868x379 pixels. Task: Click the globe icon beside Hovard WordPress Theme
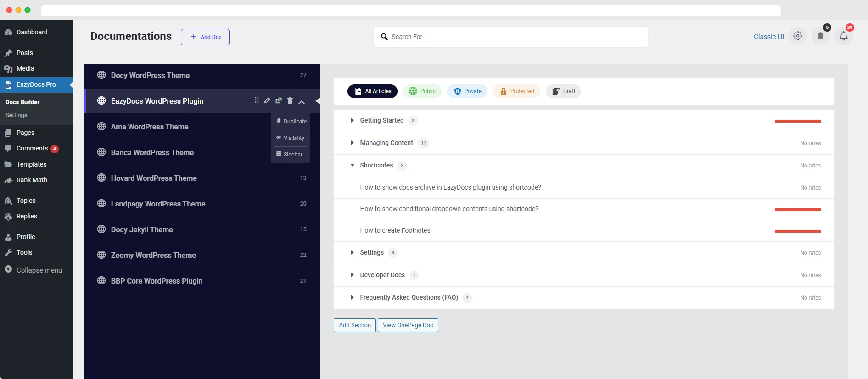[x=101, y=178]
